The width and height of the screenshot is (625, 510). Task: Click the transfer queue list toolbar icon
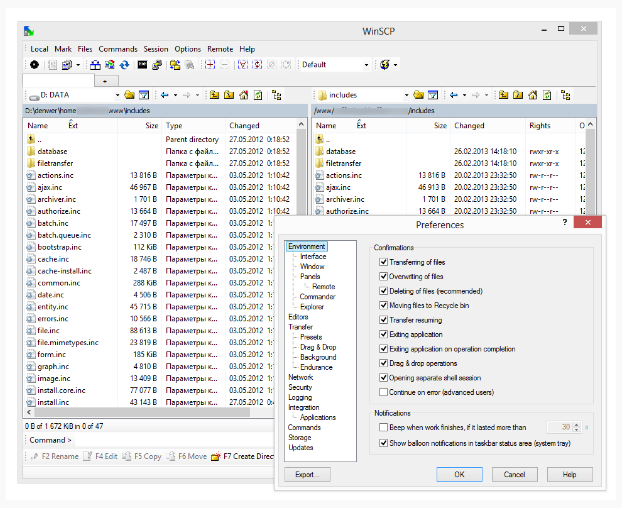pos(53,65)
